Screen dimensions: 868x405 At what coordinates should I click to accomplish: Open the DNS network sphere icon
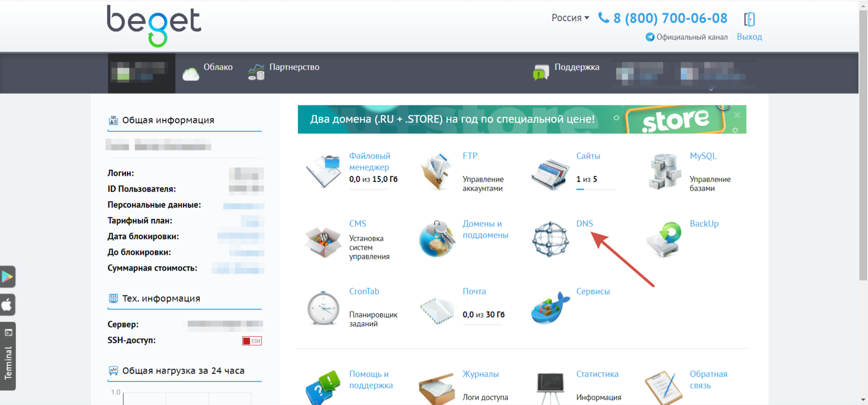pos(550,239)
